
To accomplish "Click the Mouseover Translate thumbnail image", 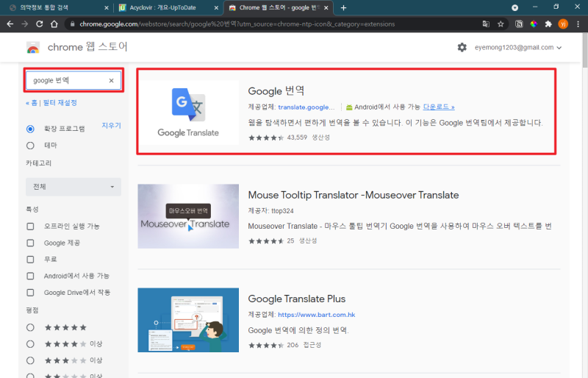I will tap(188, 216).
